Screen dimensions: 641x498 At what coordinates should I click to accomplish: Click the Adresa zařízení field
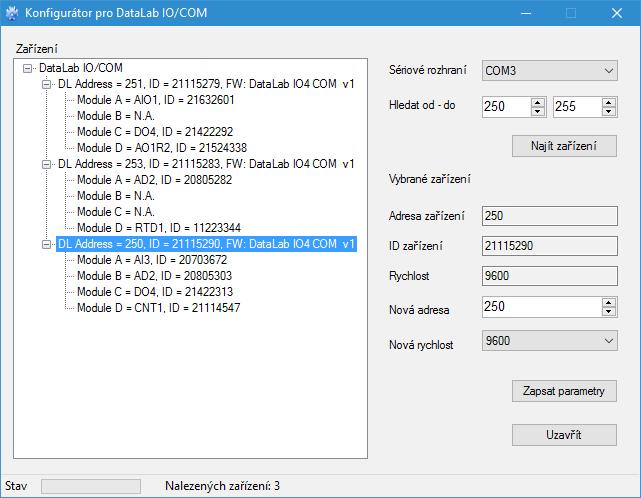pos(550,216)
